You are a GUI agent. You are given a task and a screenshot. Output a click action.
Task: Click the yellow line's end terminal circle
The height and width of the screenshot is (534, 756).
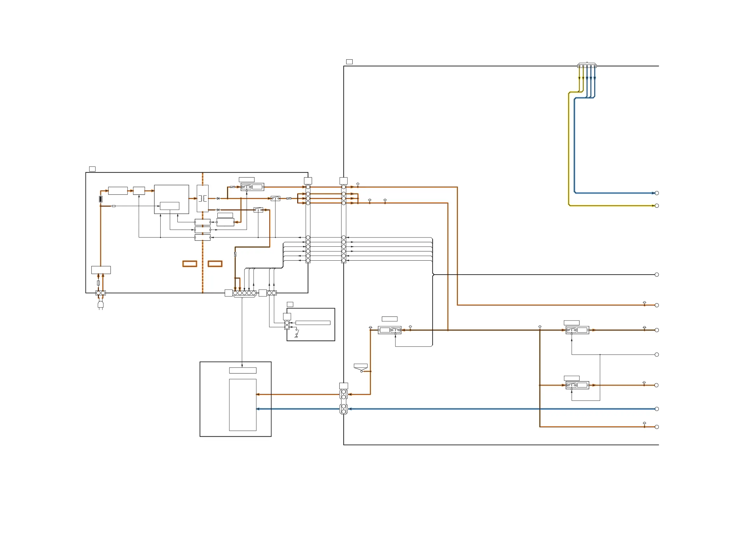tap(657, 205)
